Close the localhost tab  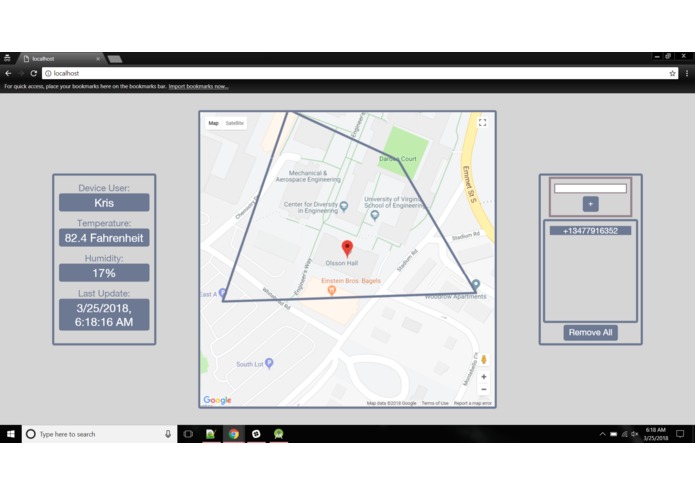point(98,58)
